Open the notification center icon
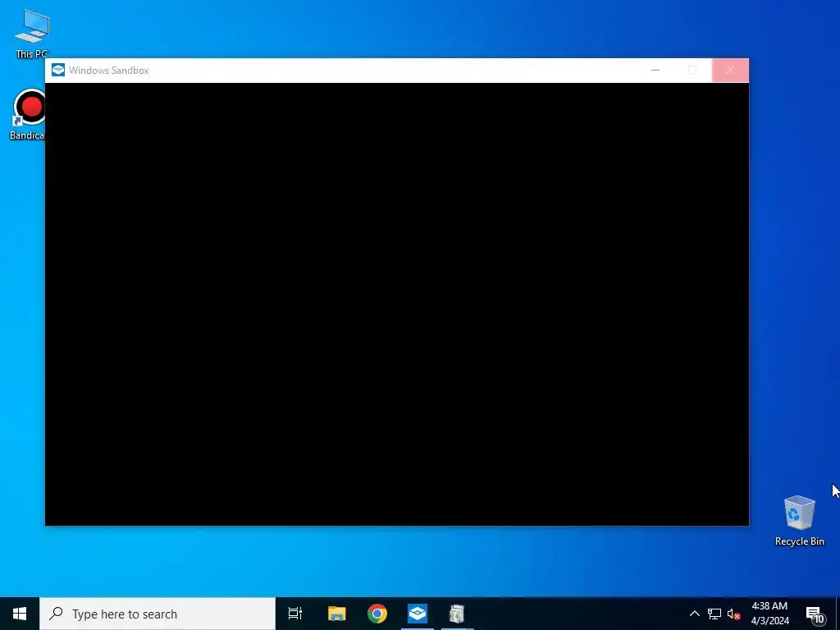This screenshot has height=630, width=840. pos(815,614)
